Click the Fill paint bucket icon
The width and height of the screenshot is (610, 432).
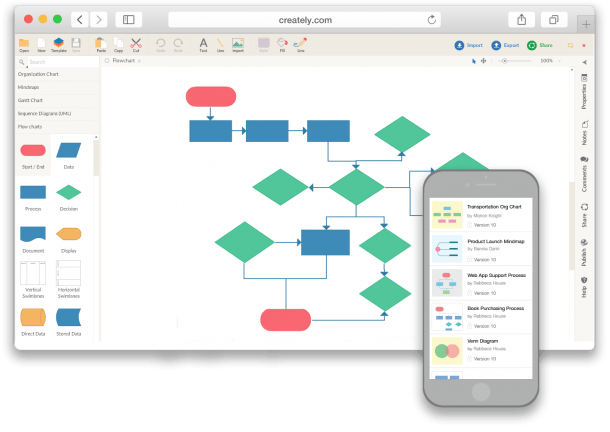pos(282,43)
